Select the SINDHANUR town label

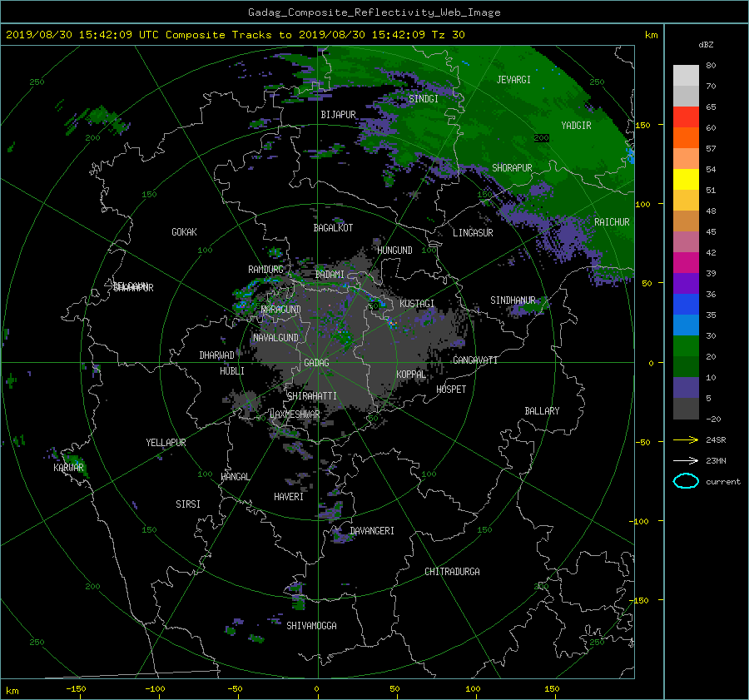click(513, 300)
